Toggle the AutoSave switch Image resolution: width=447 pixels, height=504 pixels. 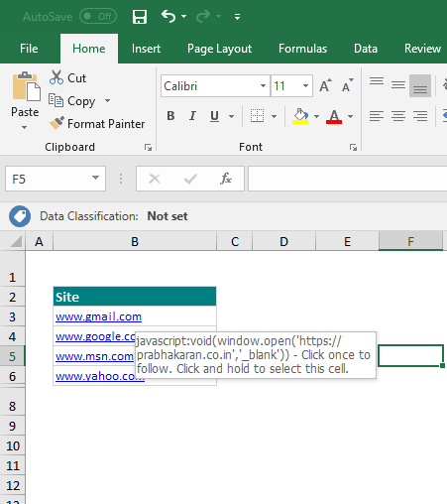(x=98, y=16)
